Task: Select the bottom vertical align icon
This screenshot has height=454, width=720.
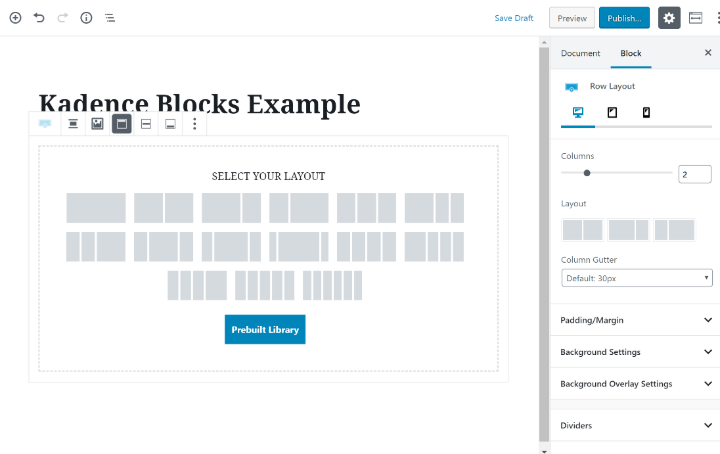Action: (170, 123)
